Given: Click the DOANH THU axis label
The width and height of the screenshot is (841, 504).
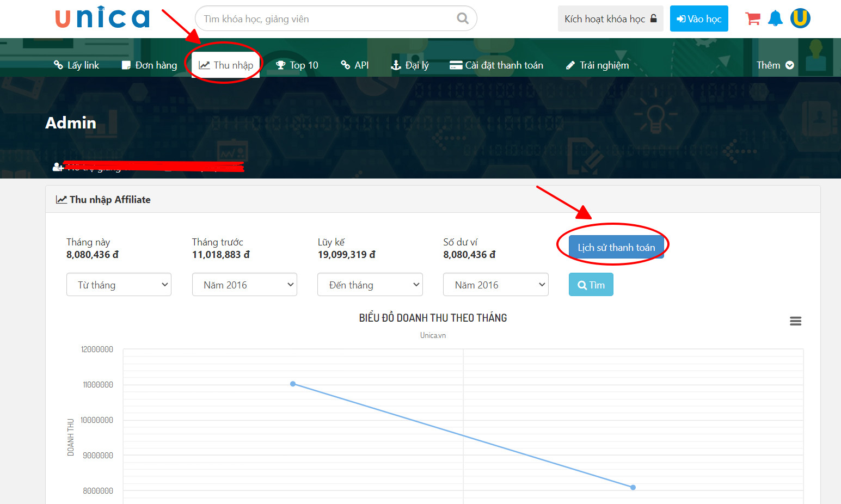Looking at the screenshot, I should tap(71, 437).
